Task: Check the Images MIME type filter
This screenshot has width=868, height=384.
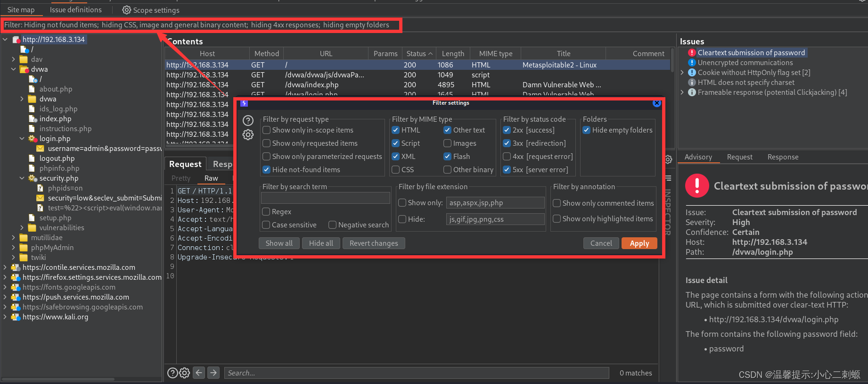Action: click(x=448, y=143)
